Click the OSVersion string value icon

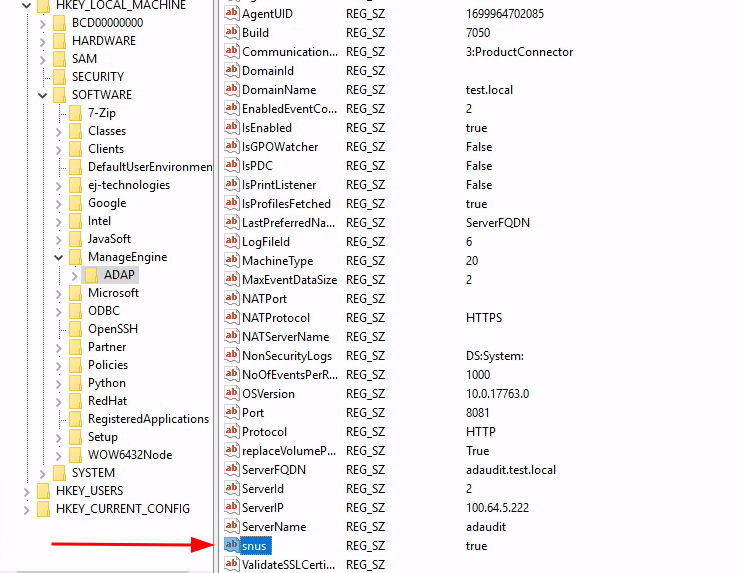pos(231,393)
